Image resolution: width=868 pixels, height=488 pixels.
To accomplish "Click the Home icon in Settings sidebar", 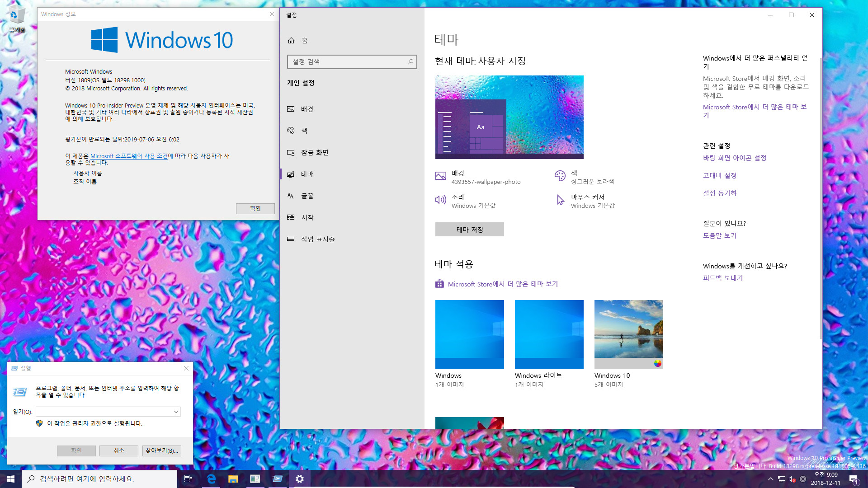I will [291, 41].
